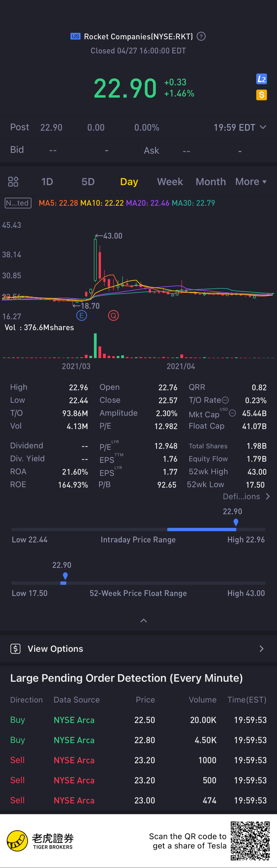Tap the help question mark beside Rocket Companies
The width and height of the screenshot is (277, 868).
click(201, 36)
